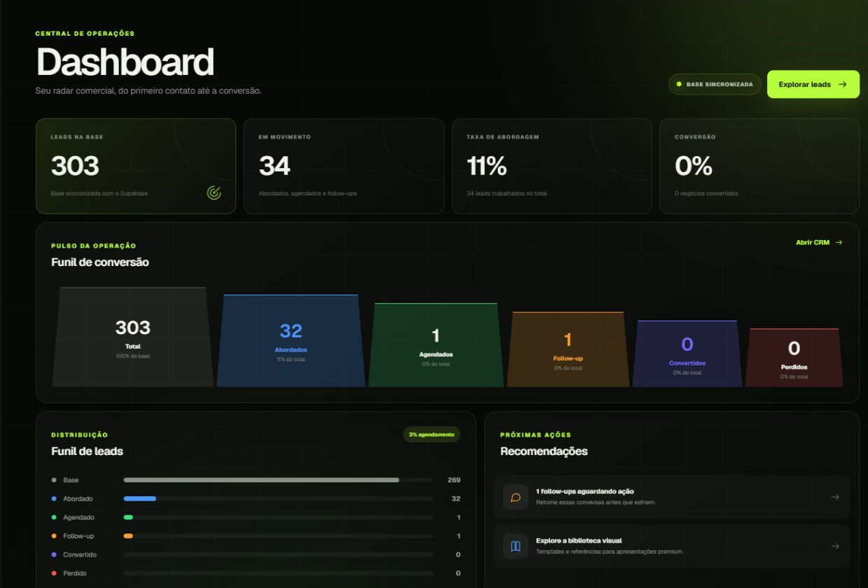Image resolution: width=868 pixels, height=588 pixels.
Task: Click the Abordados funnel block showing 32
Action: (x=290, y=340)
